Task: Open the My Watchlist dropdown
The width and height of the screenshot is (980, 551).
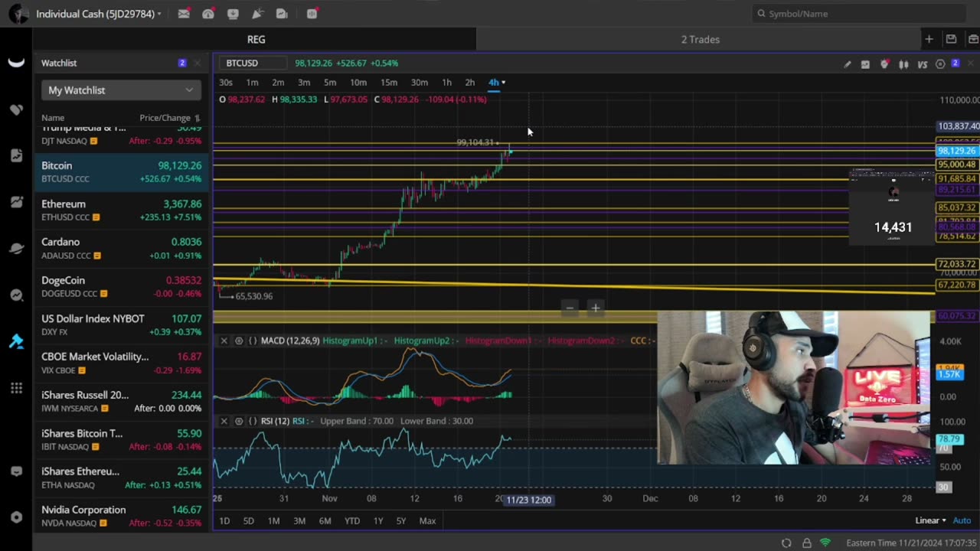Action: [x=121, y=90]
